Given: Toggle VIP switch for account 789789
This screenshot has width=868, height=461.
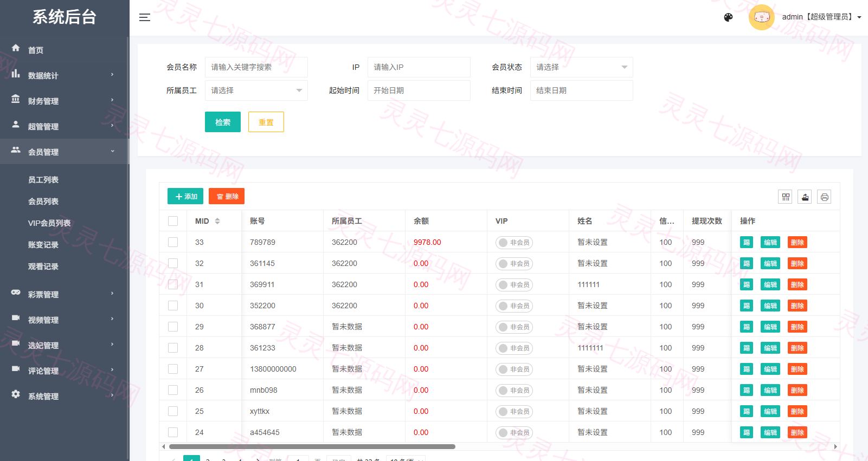Looking at the screenshot, I should coord(514,242).
